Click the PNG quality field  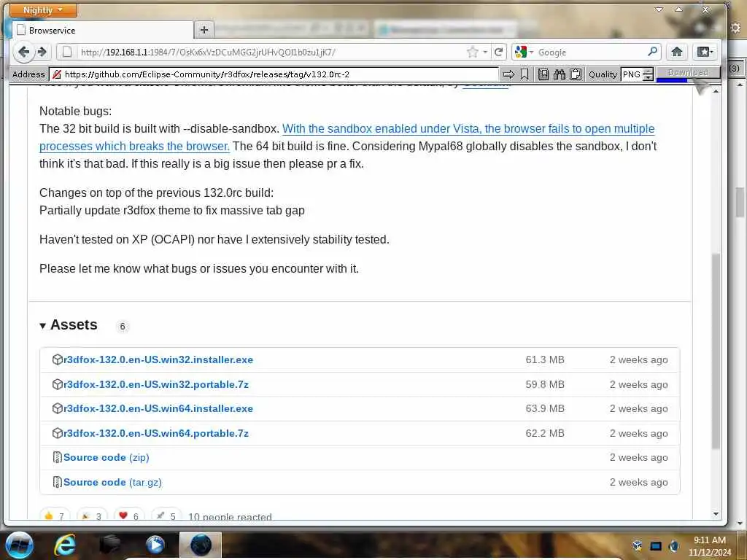tap(632, 74)
